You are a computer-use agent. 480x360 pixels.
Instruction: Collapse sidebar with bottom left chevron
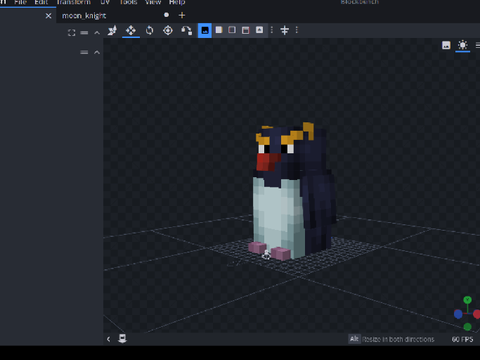[x=108, y=339]
